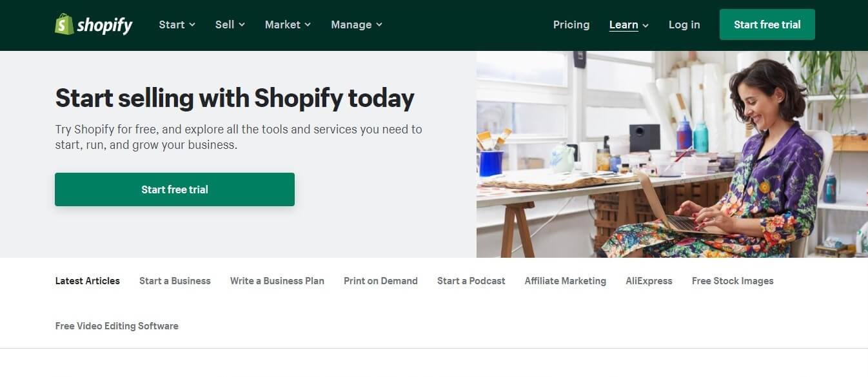Image resolution: width=868 pixels, height=377 pixels.
Task: Go to the Pricing page
Action: [571, 24]
